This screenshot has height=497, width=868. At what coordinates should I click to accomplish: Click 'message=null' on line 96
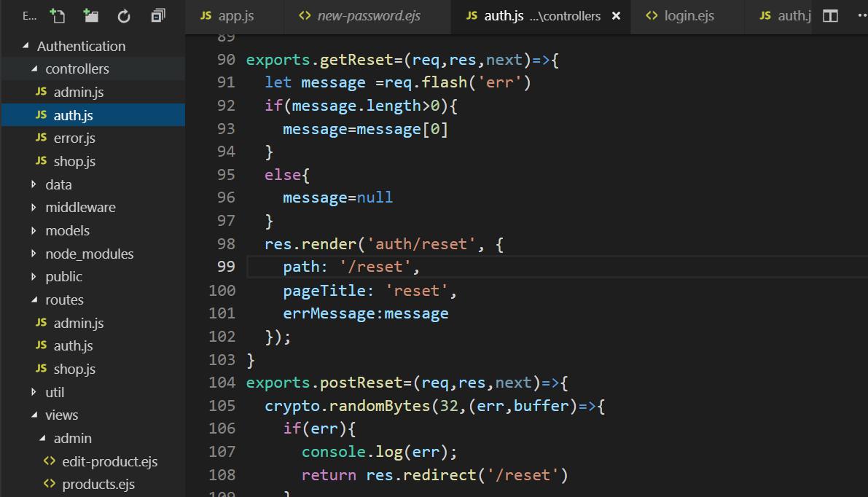point(337,197)
